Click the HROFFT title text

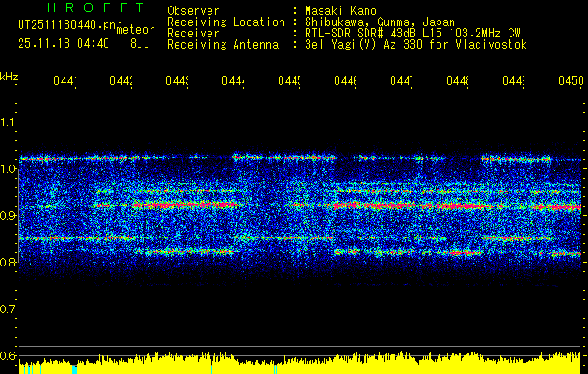tap(96, 7)
